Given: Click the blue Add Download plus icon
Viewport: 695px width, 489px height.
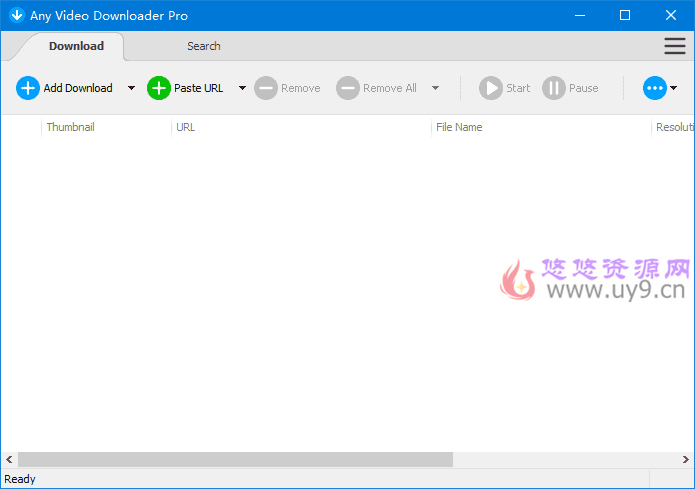Looking at the screenshot, I should 28,88.
